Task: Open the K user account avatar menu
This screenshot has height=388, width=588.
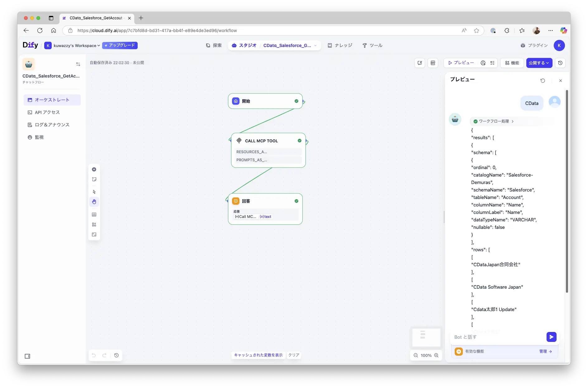Action: tap(559, 45)
